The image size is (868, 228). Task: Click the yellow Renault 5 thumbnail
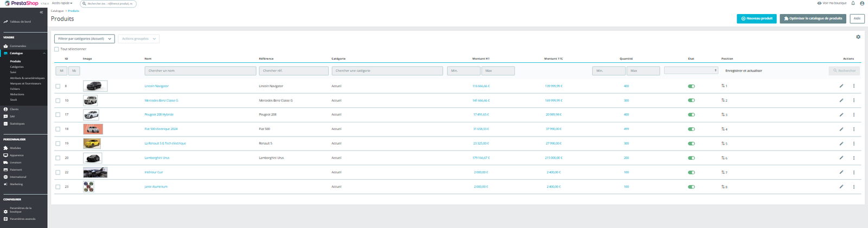92,144
